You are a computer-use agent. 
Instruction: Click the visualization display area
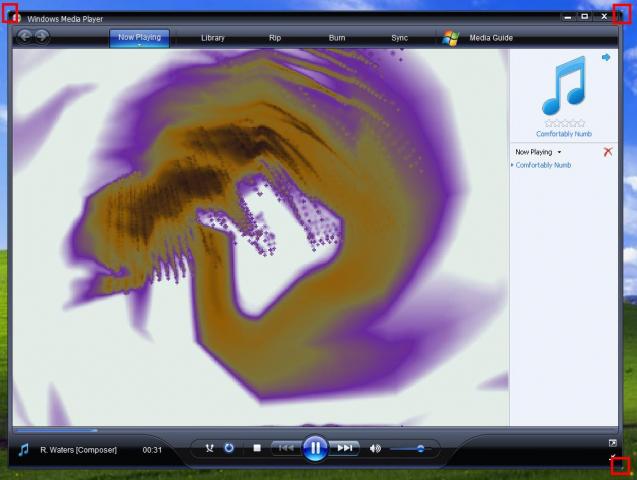pyautogui.click(x=261, y=238)
